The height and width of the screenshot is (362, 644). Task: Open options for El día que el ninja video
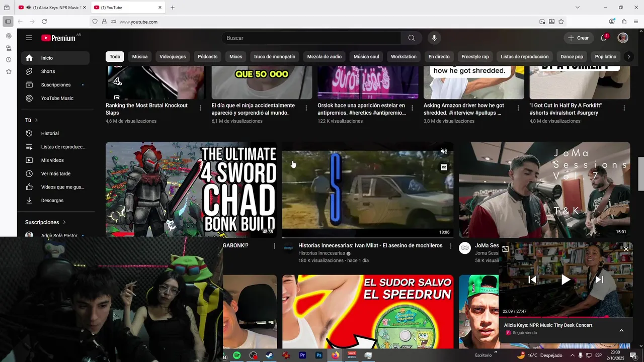click(x=306, y=108)
